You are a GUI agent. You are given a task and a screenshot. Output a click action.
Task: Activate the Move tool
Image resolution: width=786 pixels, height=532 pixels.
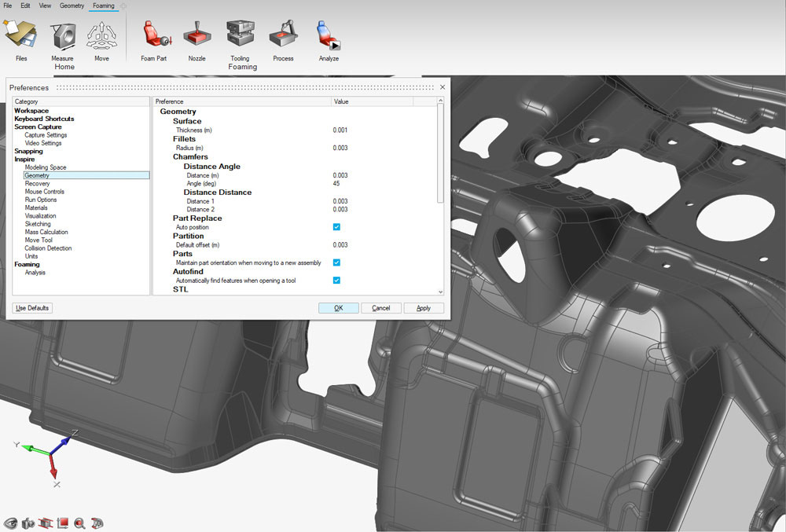(x=101, y=37)
